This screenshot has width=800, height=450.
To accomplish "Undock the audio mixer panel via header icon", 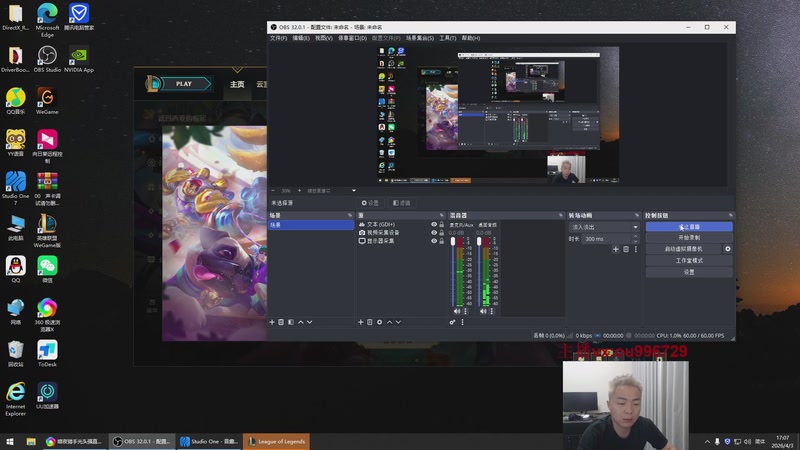I will tap(561, 215).
